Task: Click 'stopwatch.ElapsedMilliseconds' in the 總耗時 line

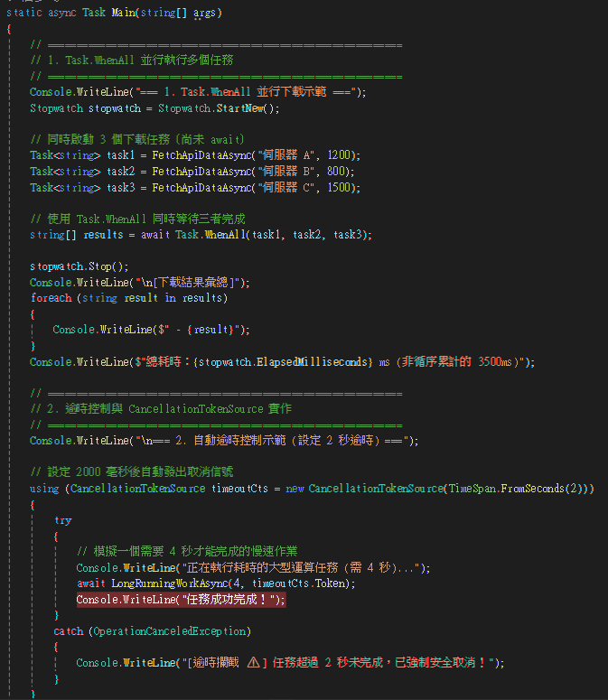Action: 283,362
